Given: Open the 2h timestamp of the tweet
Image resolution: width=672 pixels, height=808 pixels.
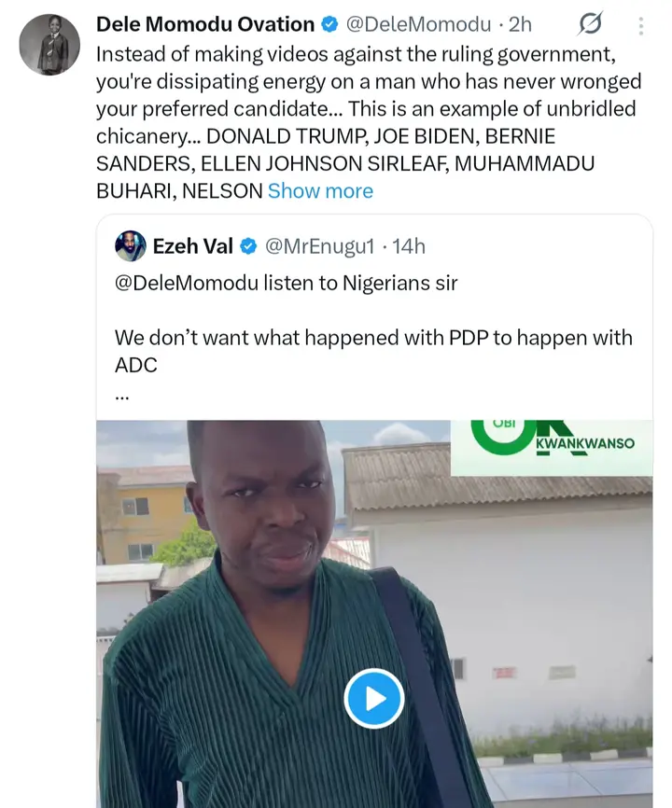Looking at the screenshot, I should tap(520, 24).
